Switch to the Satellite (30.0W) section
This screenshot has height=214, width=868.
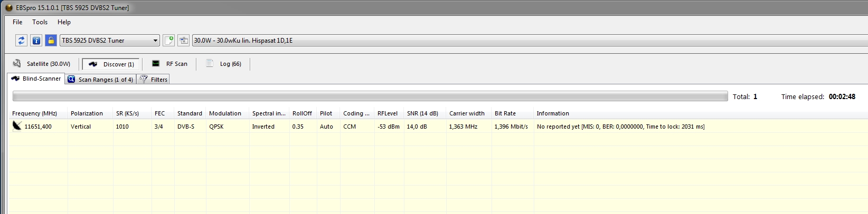pyautogui.click(x=42, y=64)
